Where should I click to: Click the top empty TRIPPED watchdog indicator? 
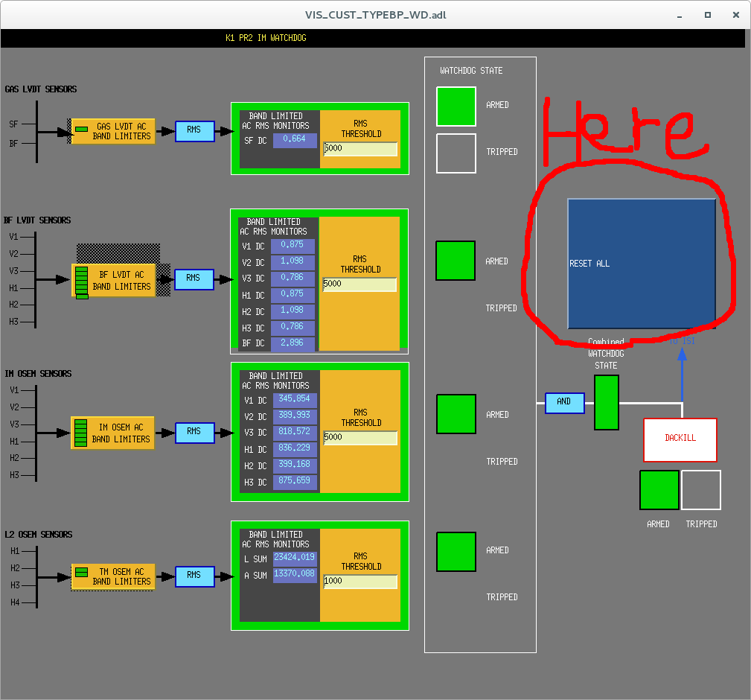tap(456, 153)
